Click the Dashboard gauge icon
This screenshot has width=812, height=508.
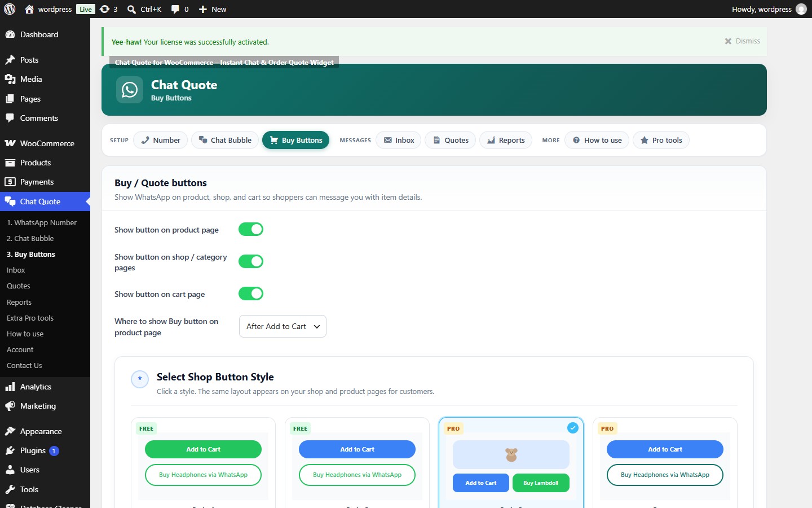10,34
